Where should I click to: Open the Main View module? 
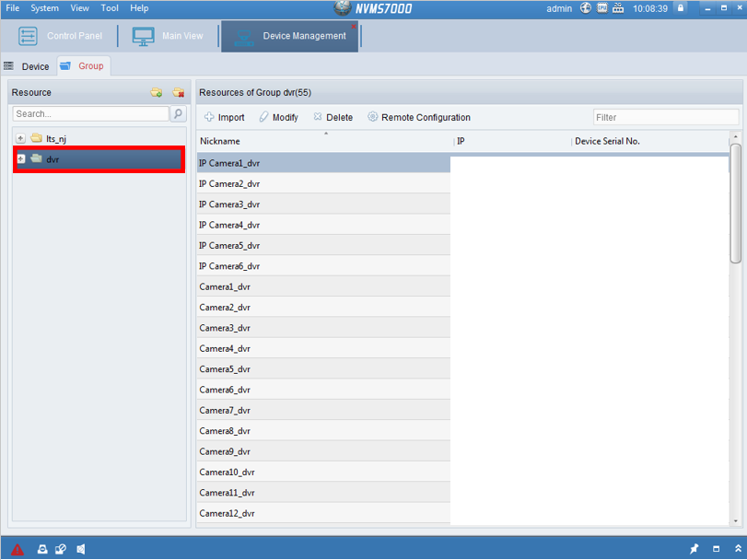click(169, 37)
